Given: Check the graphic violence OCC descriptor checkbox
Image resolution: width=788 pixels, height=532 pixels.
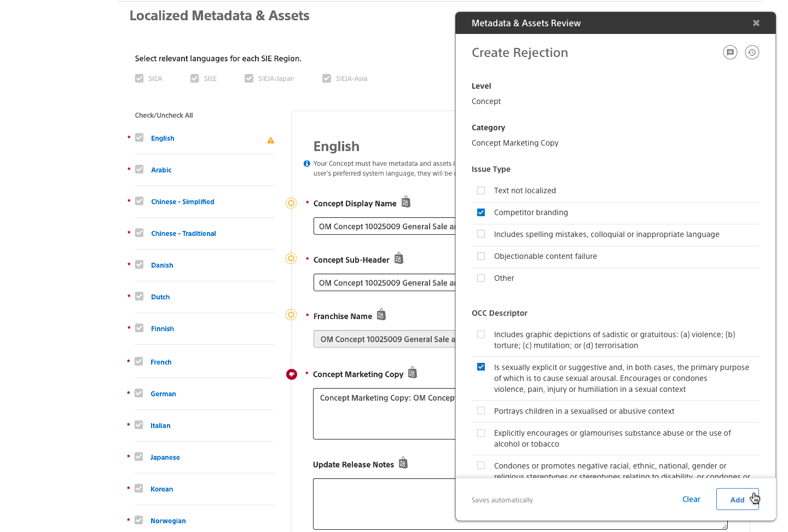Looking at the screenshot, I should coord(481,334).
